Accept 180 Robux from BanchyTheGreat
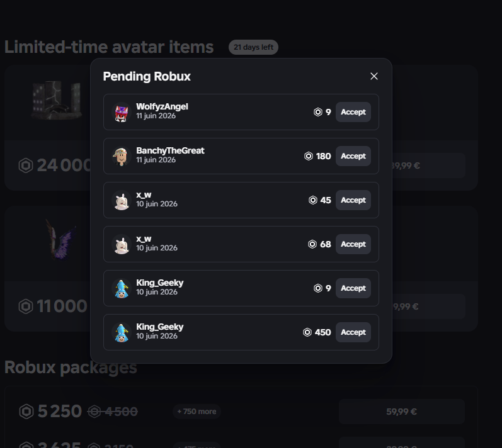 point(353,156)
